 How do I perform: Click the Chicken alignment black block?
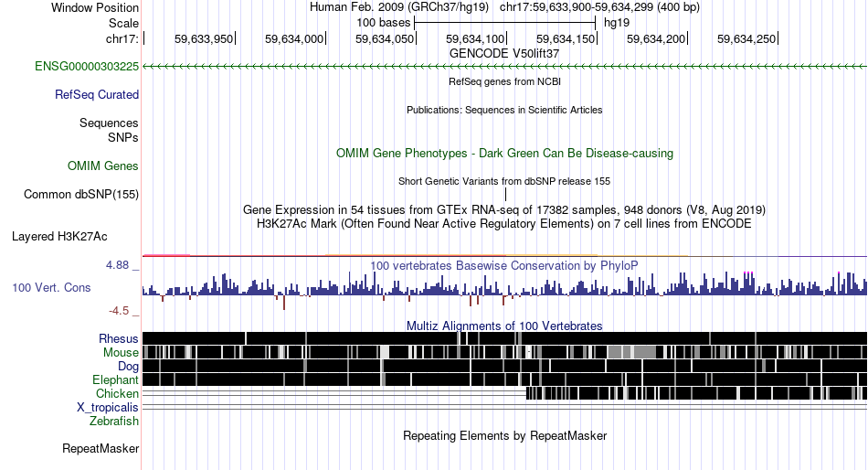click(696, 393)
